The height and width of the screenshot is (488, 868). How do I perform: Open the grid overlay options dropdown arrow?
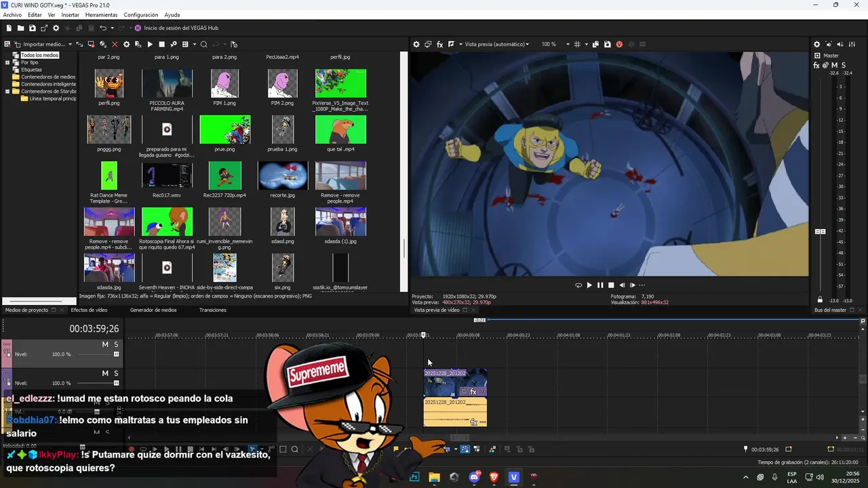(586, 44)
